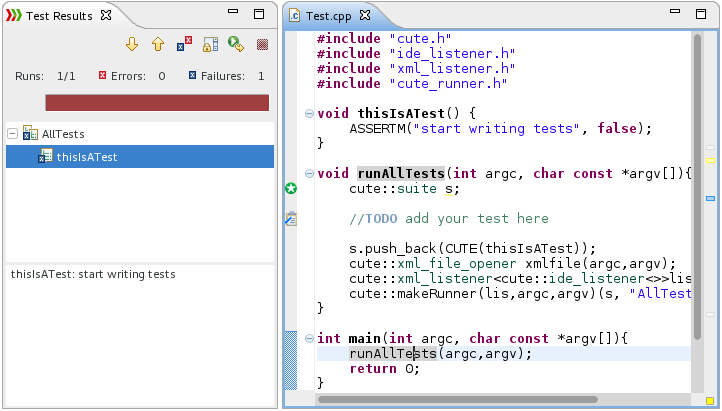
Task: Close the Test.cpp editor tab
Action: coord(365,15)
